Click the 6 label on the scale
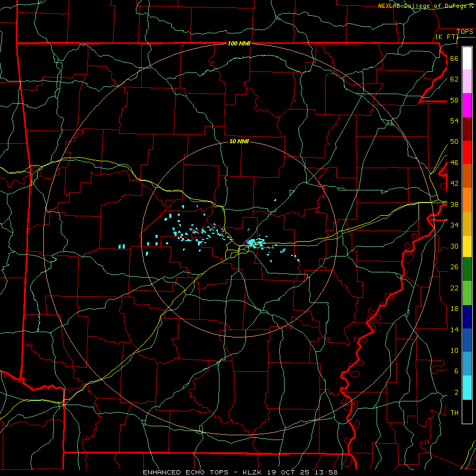This screenshot has height=476, width=476. point(456,371)
